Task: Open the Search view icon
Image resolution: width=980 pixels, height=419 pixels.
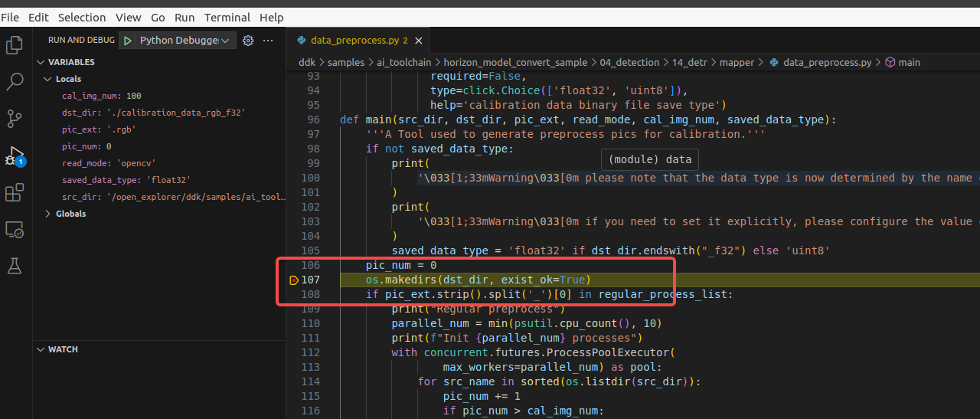Action: (14, 82)
